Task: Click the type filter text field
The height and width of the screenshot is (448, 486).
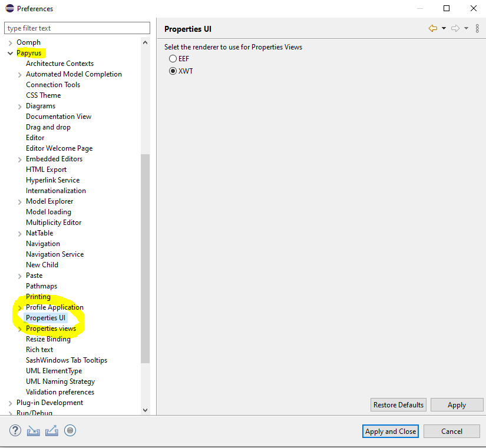Action: point(77,28)
